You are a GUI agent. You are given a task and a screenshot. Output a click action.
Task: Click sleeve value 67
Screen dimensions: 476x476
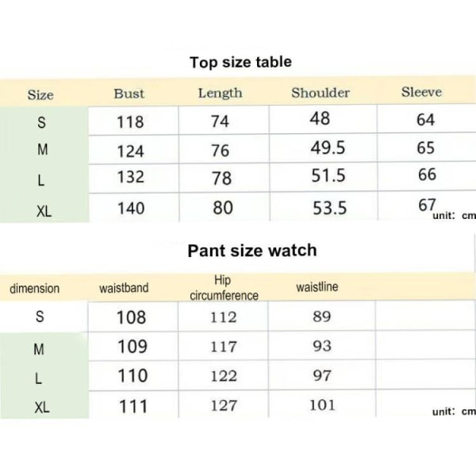tap(427, 205)
